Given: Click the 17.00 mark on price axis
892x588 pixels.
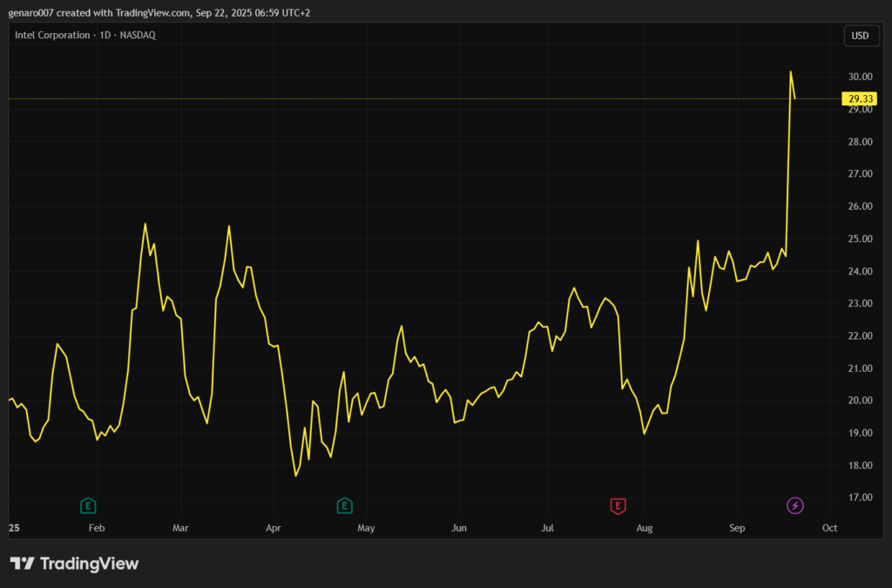Looking at the screenshot, I should point(860,498).
